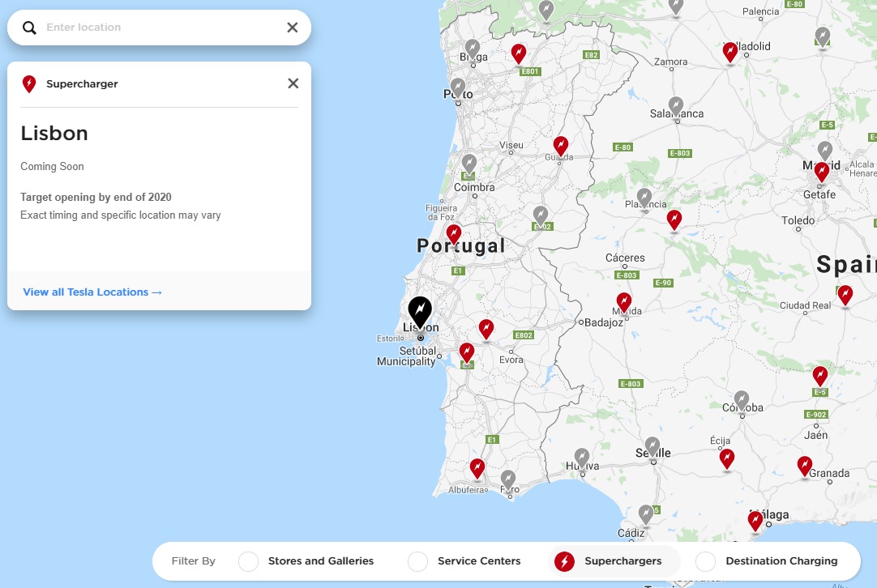This screenshot has width=877, height=588.
Task: Clear the location search field
Action: coord(292,27)
